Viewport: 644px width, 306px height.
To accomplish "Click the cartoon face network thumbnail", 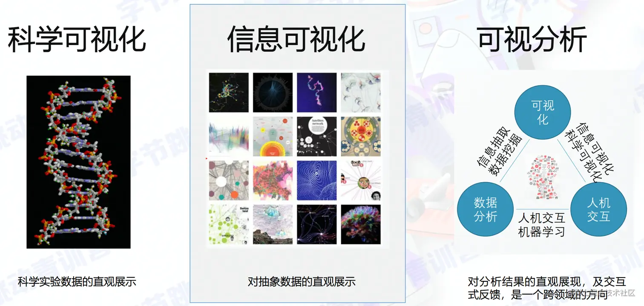I will (361, 180).
